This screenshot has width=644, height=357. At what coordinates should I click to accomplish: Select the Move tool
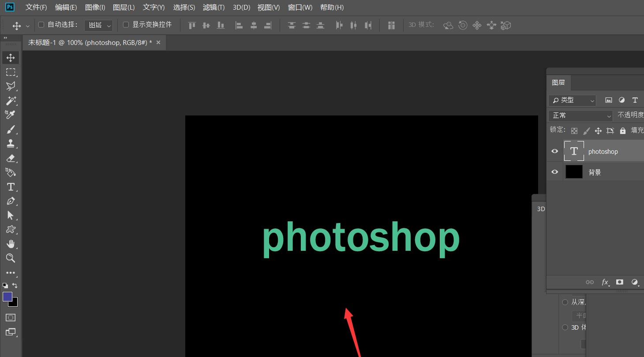click(x=11, y=57)
